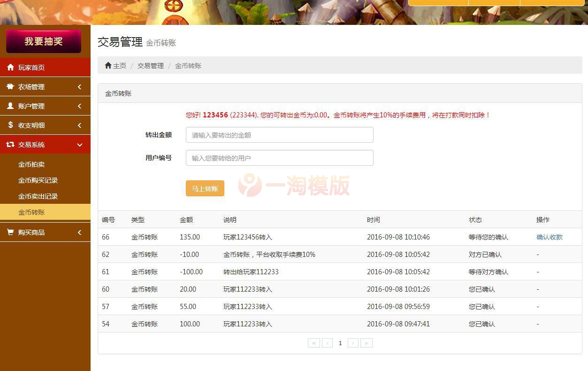Click the 交易管理 breadcrumb link
This screenshot has height=371, width=588.
[150, 66]
